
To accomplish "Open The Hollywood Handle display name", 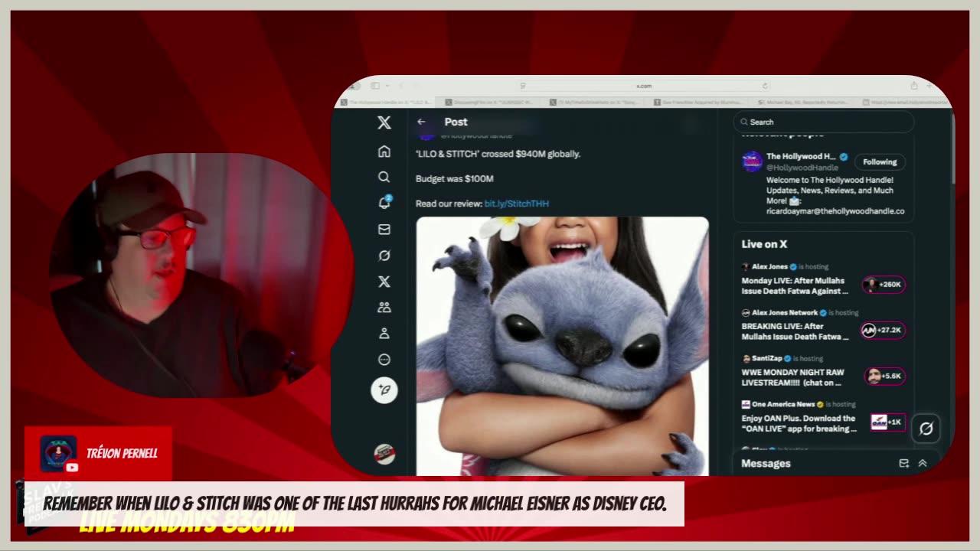I will pos(801,157).
